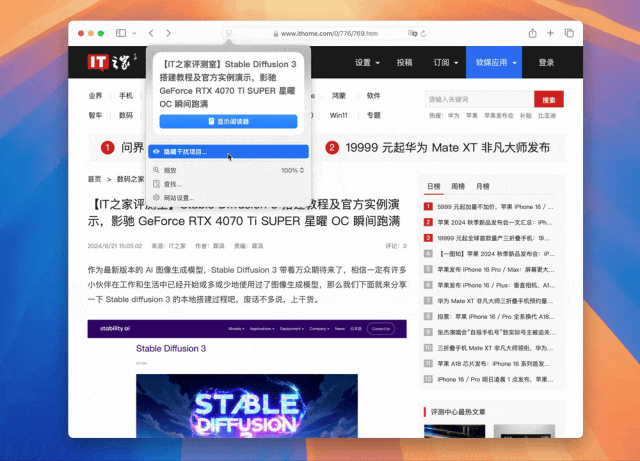Click 显示阅读器 button
This screenshot has width=640, height=461.
click(x=228, y=121)
